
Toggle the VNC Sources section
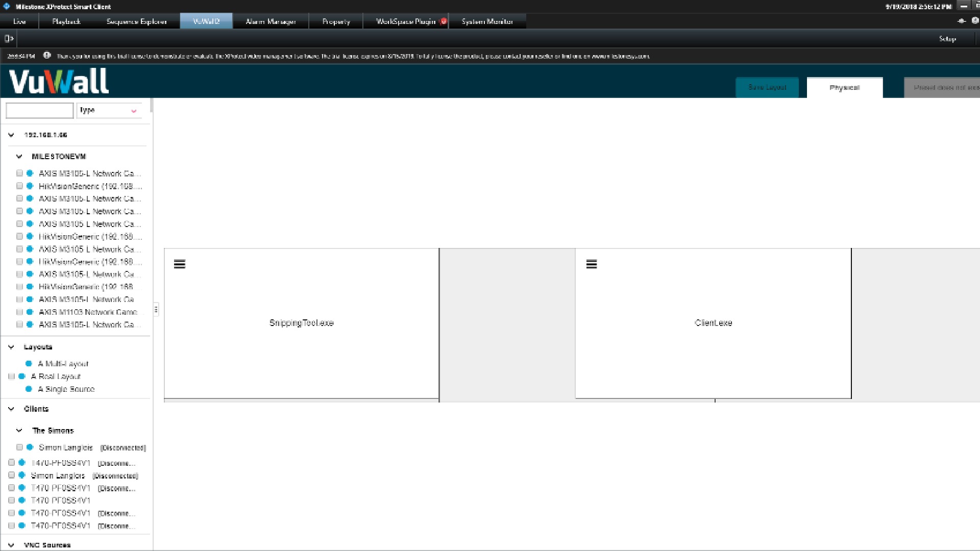click(x=11, y=545)
